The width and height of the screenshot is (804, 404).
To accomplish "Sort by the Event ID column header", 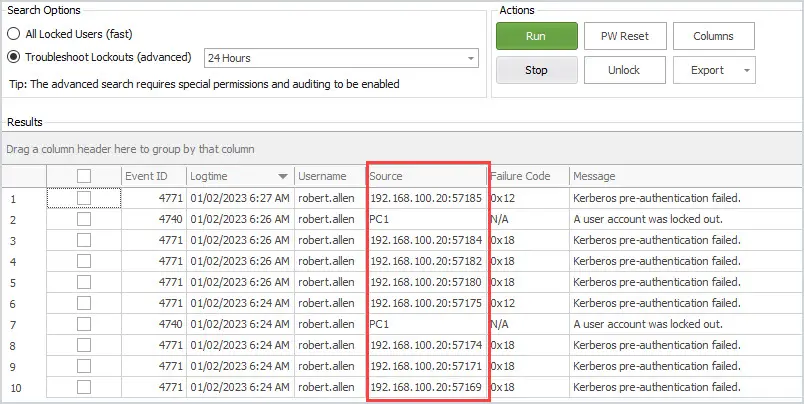I will click(x=154, y=176).
